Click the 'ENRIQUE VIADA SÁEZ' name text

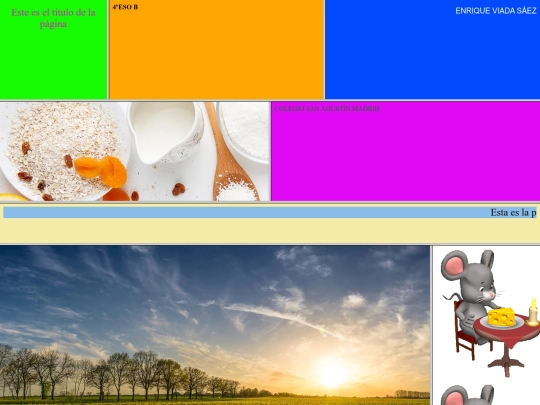pyautogui.click(x=496, y=11)
